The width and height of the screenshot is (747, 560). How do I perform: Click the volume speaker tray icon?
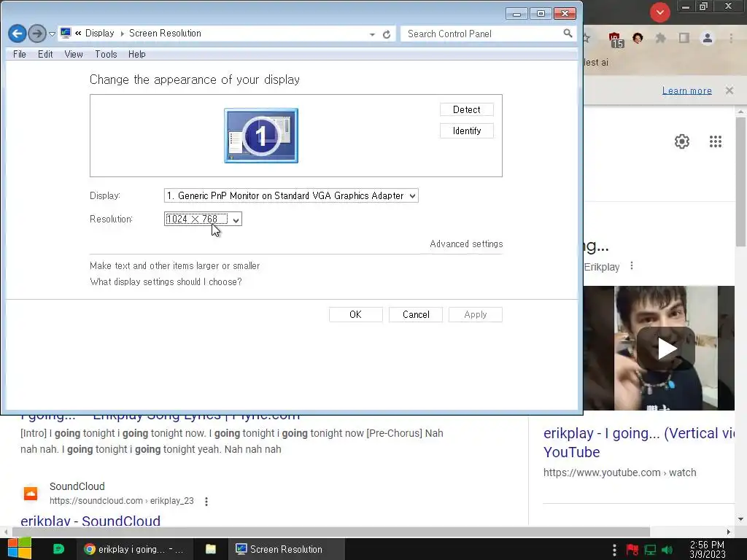[x=667, y=550]
